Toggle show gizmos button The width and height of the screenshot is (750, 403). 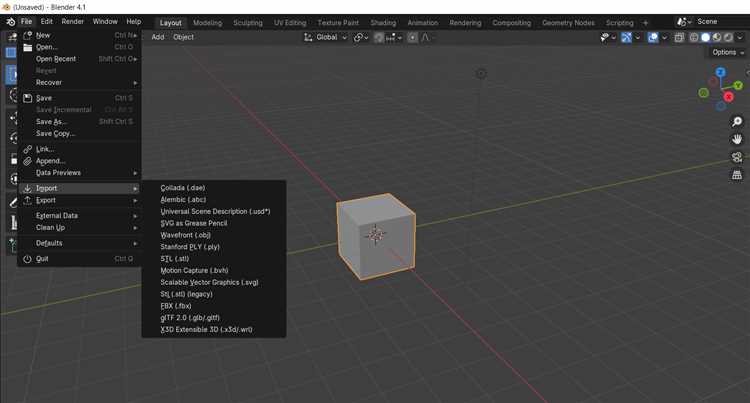click(626, 37)
